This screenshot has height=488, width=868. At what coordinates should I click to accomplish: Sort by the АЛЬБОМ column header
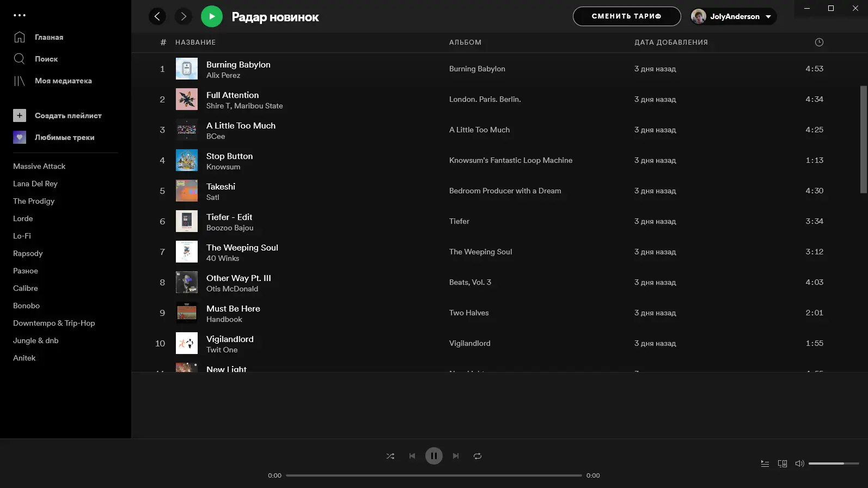(466, 42)
